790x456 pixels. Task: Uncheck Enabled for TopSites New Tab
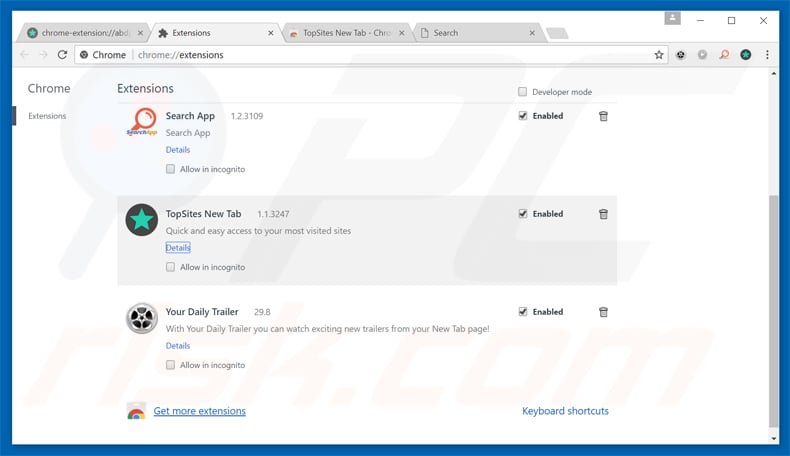click(x=523, y=214)
